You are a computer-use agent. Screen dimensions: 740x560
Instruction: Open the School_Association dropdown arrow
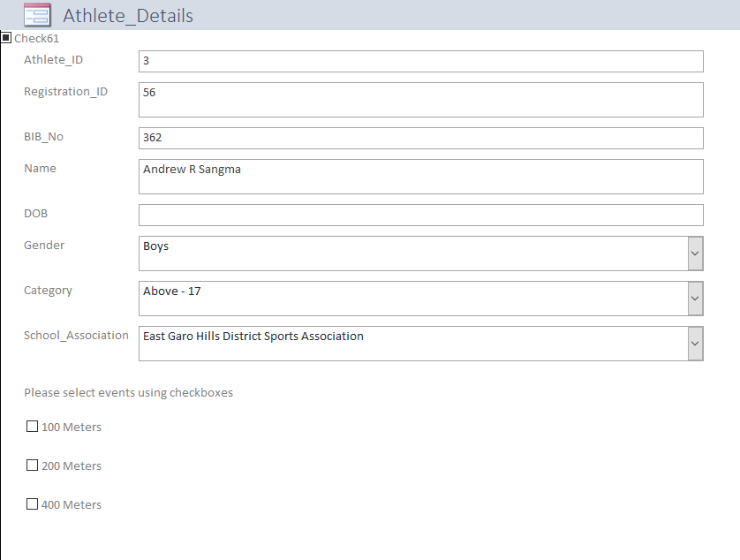695,344
